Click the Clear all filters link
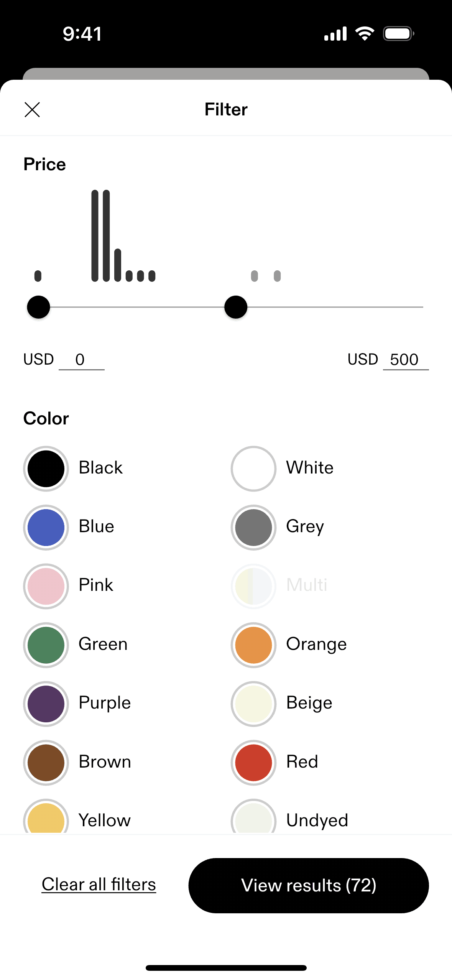The image size is (452, 980). coord(99,885)
